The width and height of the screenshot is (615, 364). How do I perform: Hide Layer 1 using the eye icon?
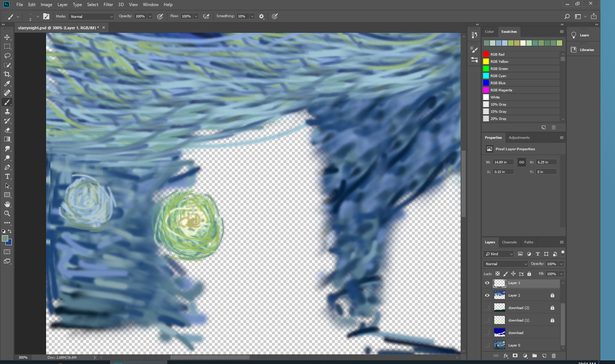point(487,283)
